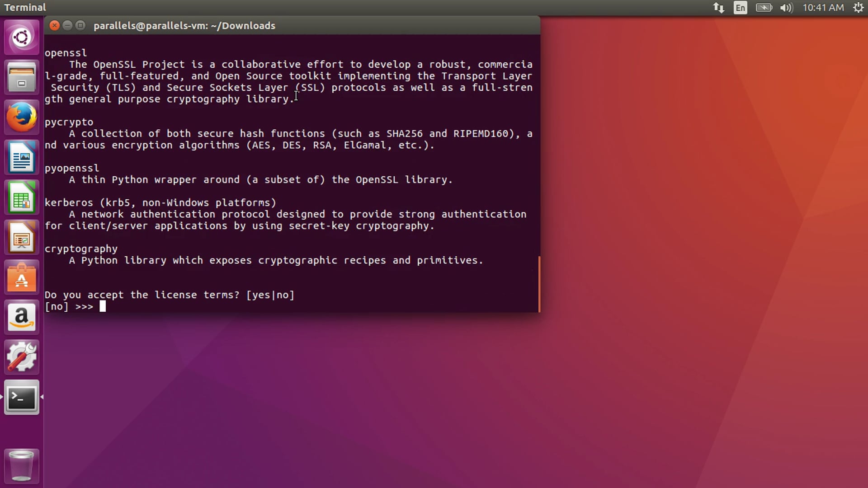868x488 pixels.
Task: Open LibreOffice Writer from the dock
Action: pos(22,157)
